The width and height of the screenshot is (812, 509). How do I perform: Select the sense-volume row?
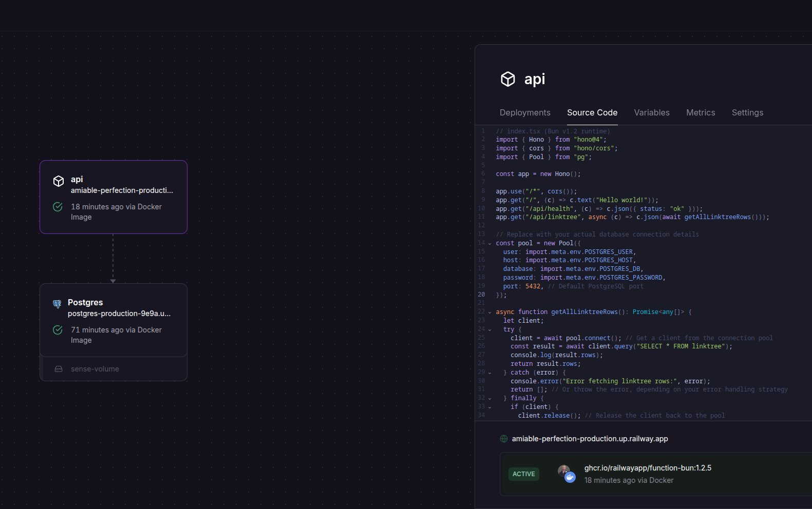click(114, 369)
